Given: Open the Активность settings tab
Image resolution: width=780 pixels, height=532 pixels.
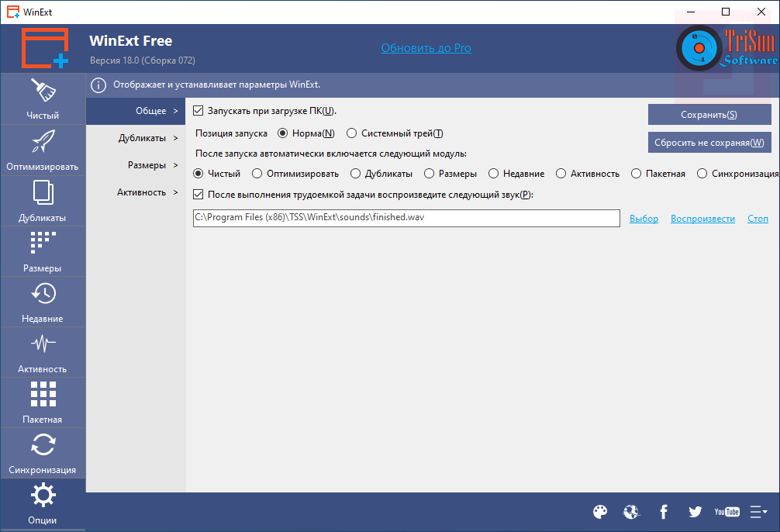Looking at the screenshot, I should (136, 192).
